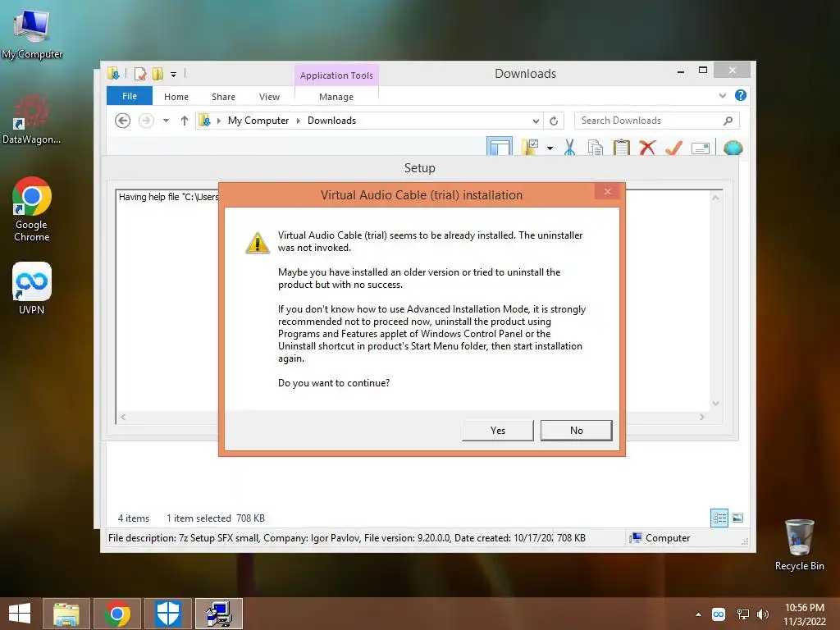This screenshot has height=630, width=840.
Task: Select the Application Tools contextual tab
Action: click(x=336, y=75)
